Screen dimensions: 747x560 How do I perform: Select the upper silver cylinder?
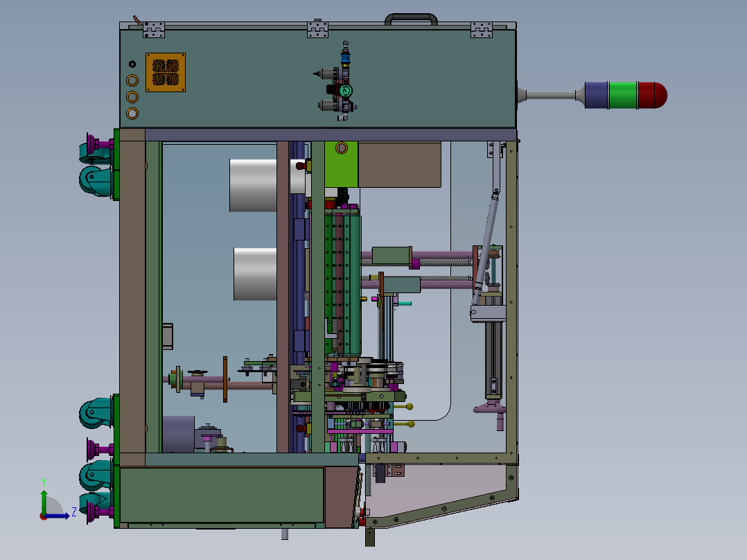253,185
